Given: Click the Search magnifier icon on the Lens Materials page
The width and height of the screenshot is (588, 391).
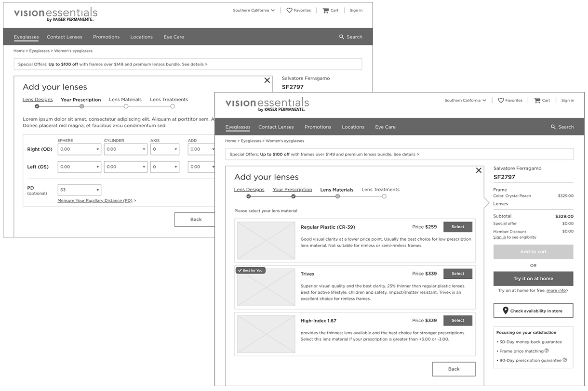Looking at the screenshot, I should point(553,127).
